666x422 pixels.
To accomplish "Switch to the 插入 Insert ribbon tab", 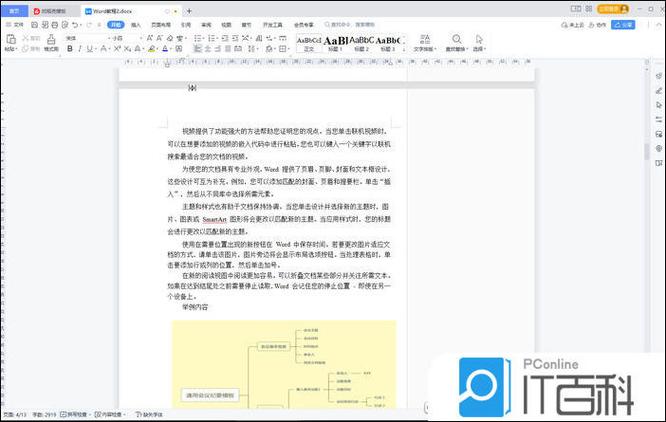I will click(136, 25).
